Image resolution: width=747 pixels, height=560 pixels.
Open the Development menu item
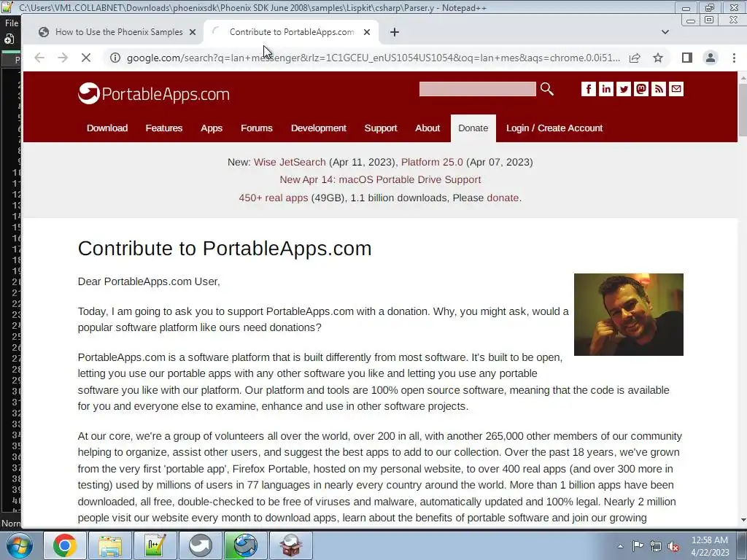319,128
